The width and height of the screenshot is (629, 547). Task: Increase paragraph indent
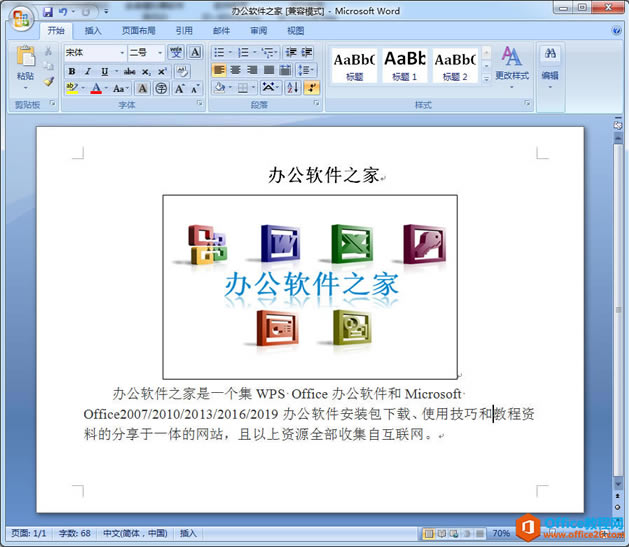[307, 53]
